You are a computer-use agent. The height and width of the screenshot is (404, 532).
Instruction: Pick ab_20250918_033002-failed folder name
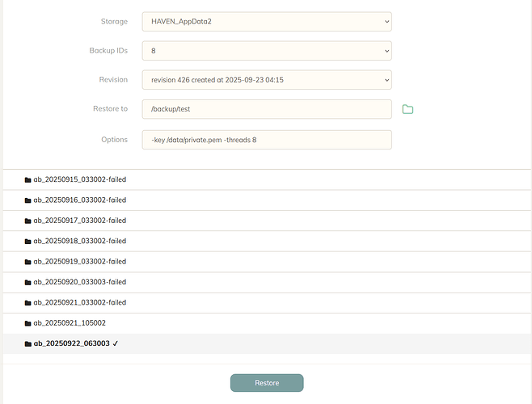point(79,241)
